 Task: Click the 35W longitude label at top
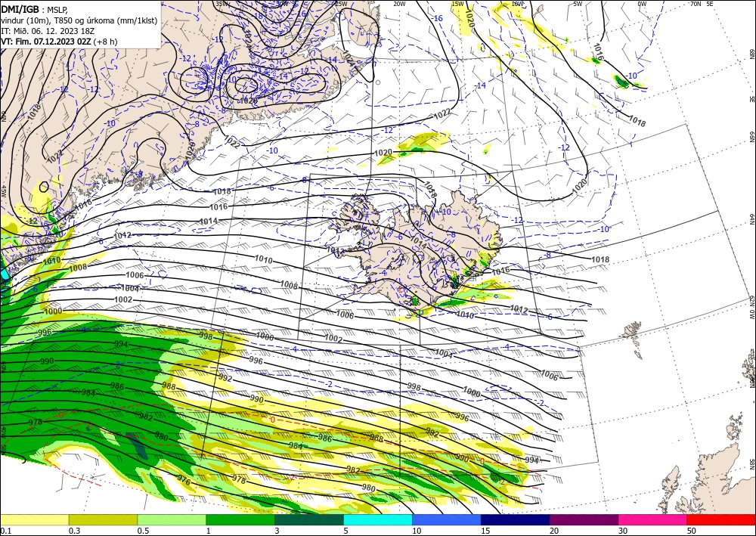222,4
